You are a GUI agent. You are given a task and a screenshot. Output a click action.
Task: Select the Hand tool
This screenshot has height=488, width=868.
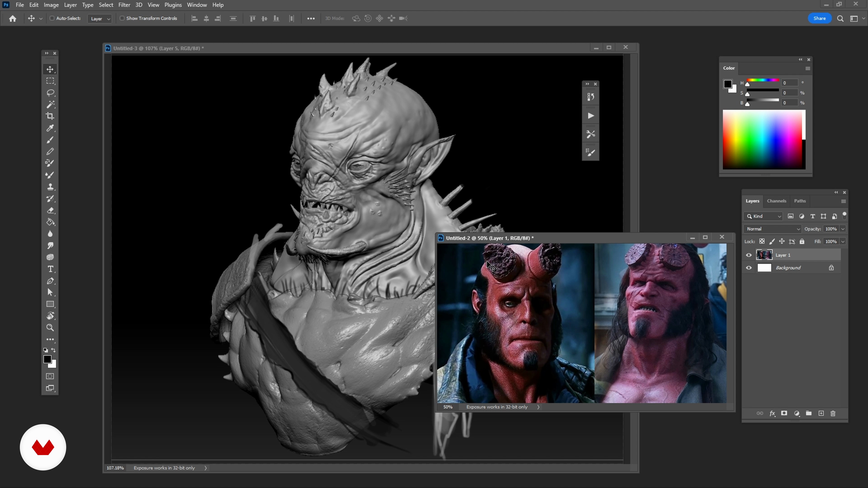pyautogui.click(x=50, y=316)
